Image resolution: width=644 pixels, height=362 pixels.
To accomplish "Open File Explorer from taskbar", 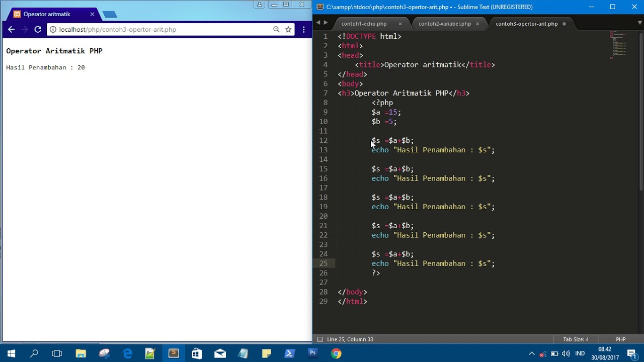I will point(80,353).
